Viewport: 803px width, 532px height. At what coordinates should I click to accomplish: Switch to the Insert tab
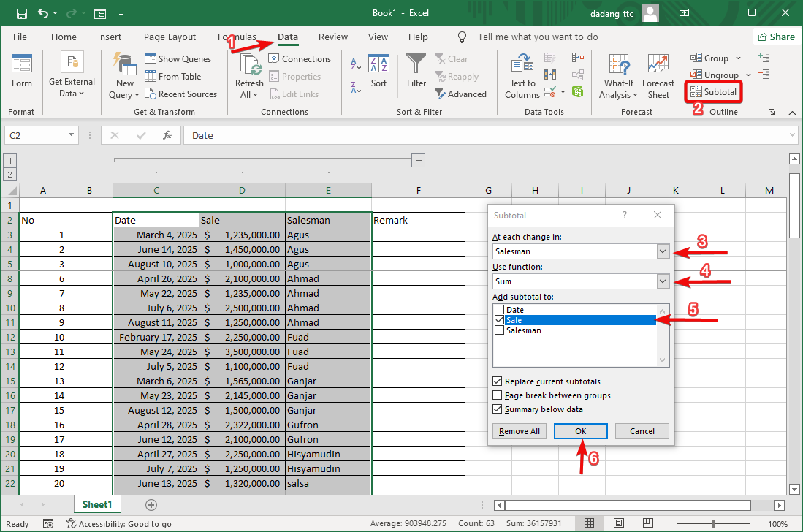click(x=109, y=37)
